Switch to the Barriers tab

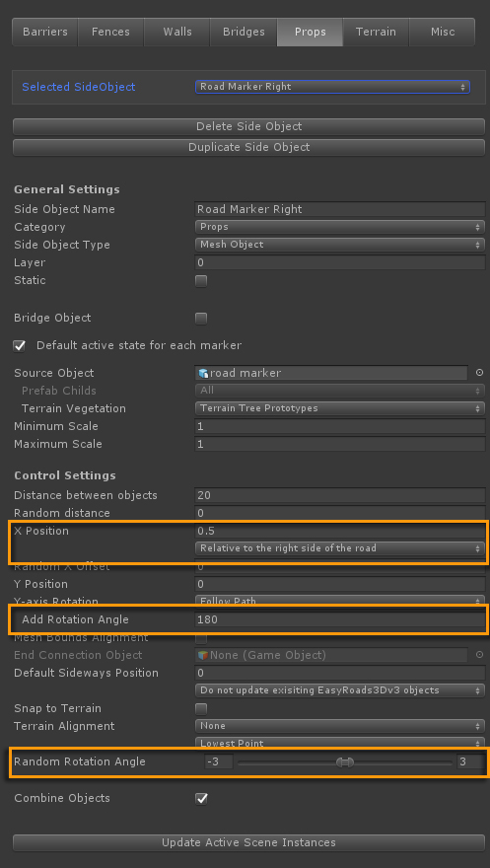click(x=45, y=33)
